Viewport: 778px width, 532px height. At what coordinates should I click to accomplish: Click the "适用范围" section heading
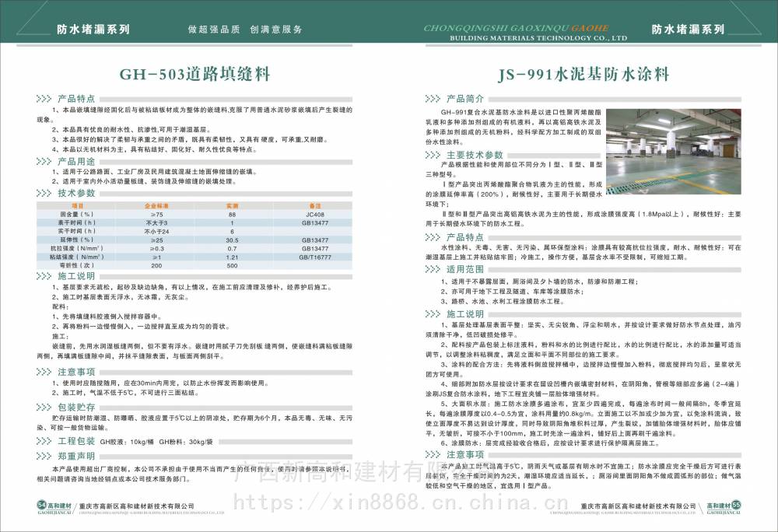point(465,269)
